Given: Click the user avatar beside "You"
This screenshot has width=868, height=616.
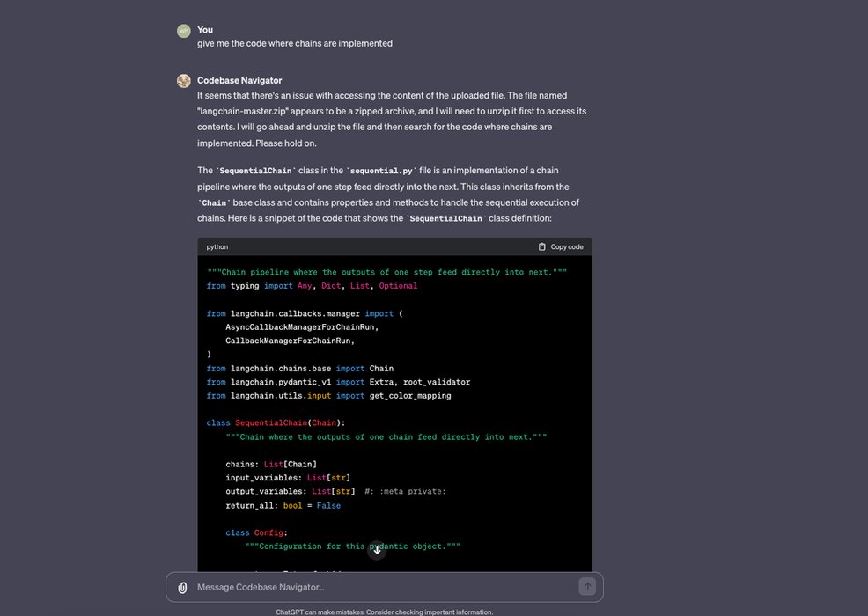Looking at the screenshot, I should point(183,31).
